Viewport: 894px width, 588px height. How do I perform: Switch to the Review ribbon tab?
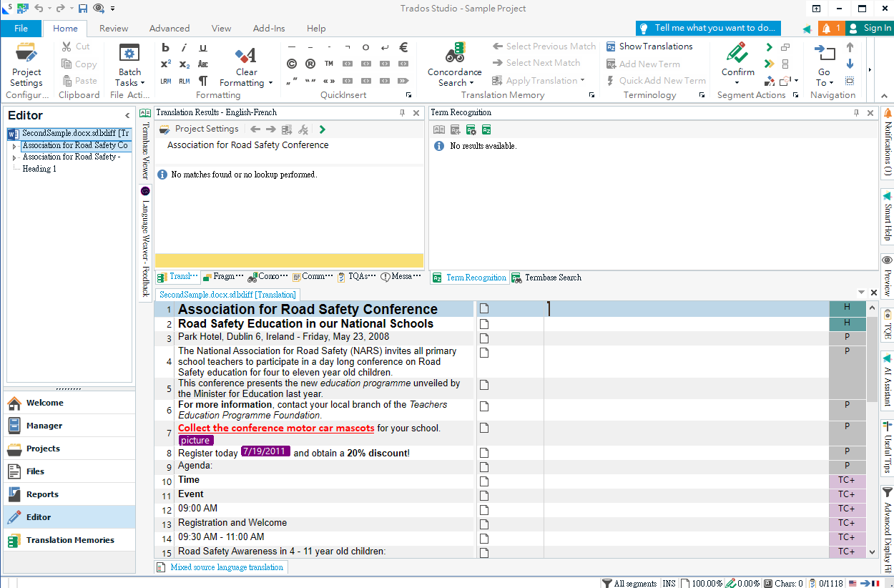click(x=114, y=29)
